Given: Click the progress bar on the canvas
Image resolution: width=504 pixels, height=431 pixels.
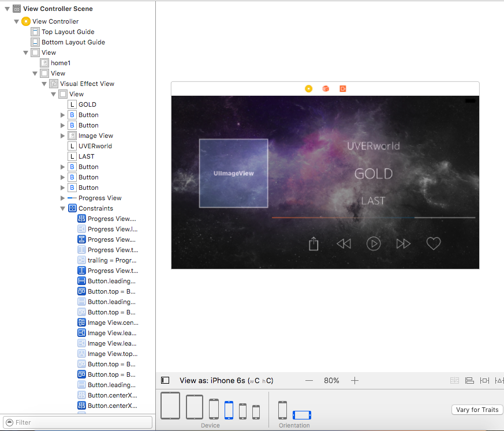Looking at the screenshot, I should (x=374, y=218).
